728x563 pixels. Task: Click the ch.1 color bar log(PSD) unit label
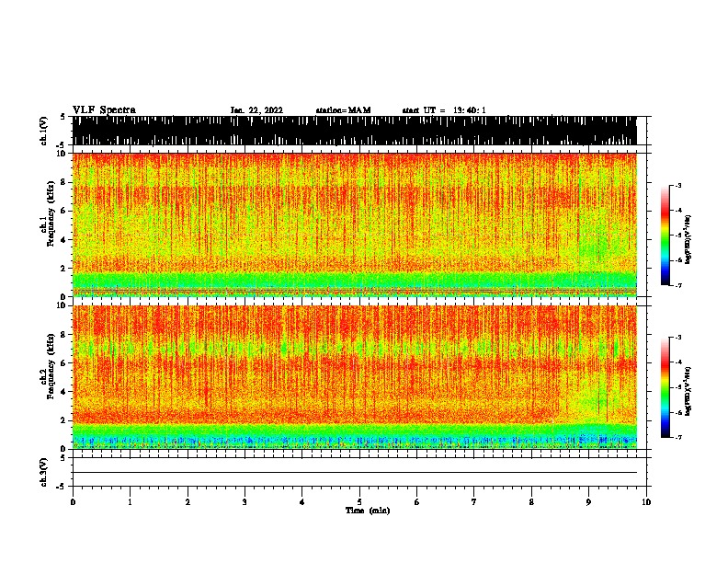pos(688,239)
